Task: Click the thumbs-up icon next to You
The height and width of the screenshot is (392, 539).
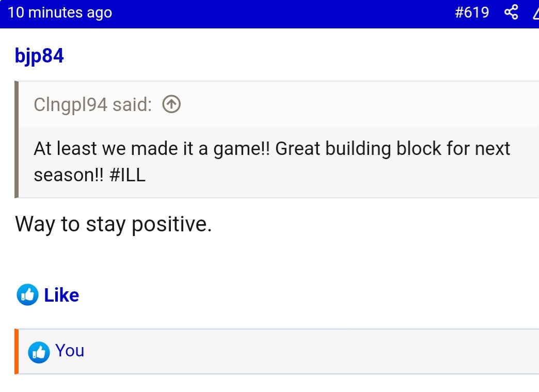Action: point(38,351)
